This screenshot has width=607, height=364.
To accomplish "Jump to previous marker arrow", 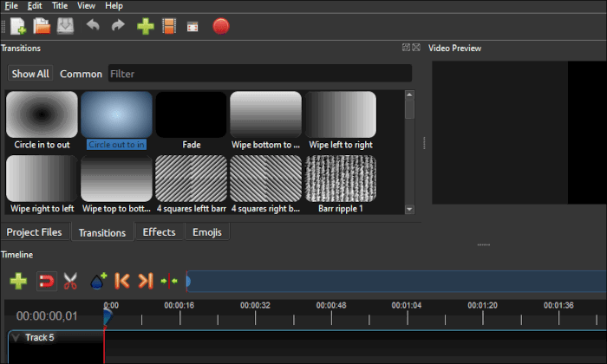I will [122, 281].
